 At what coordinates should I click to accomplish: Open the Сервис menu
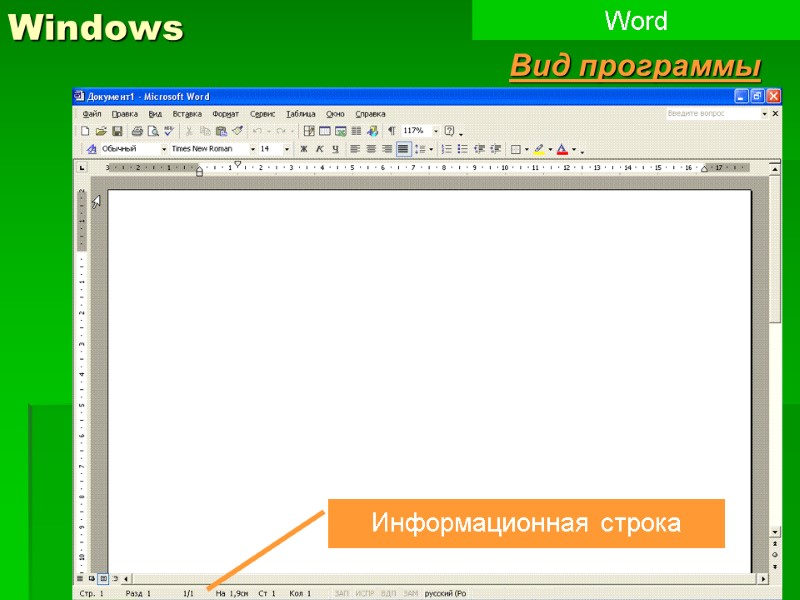click(263, 114)
